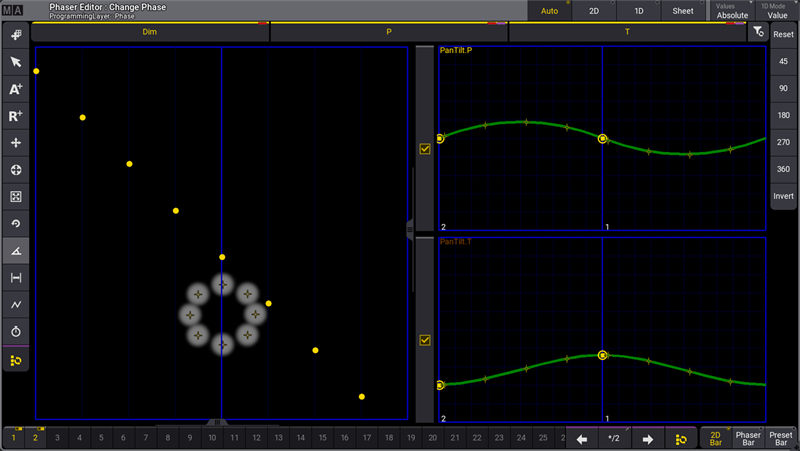Screen dimensions: 800x451
Task: Click the right arrow next step button
Action: 647,439
